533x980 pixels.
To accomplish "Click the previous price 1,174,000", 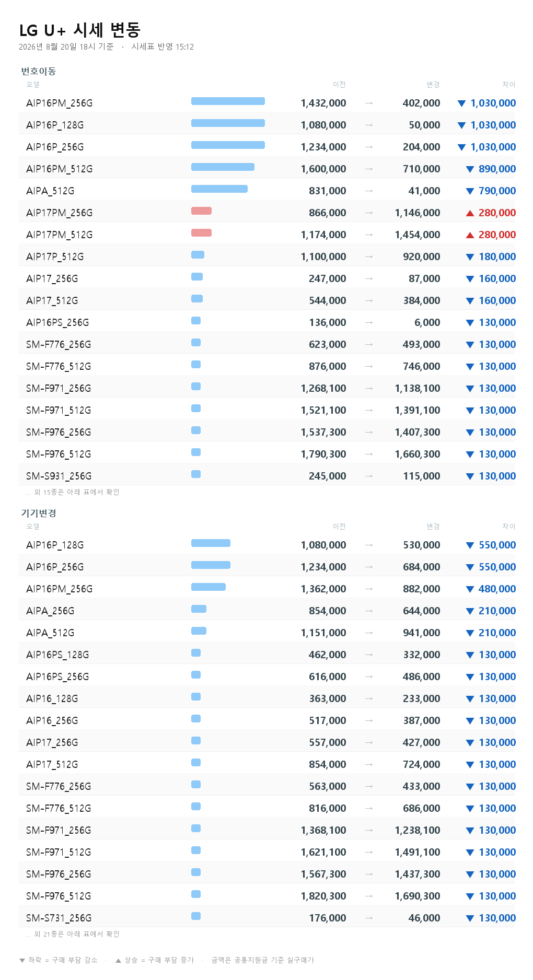I will [323, 235].
